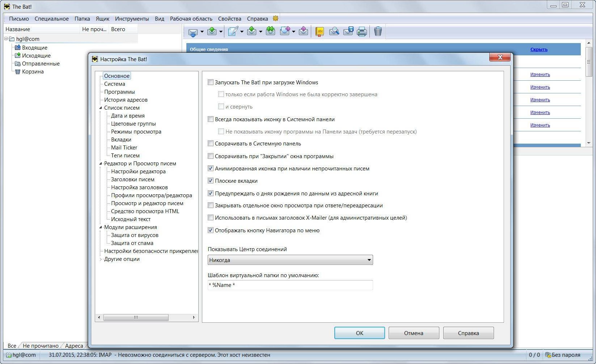Check Сворачивать при Закрытии окна программы
This screenshot has width=596, height=364.
[x=211, y=156]
